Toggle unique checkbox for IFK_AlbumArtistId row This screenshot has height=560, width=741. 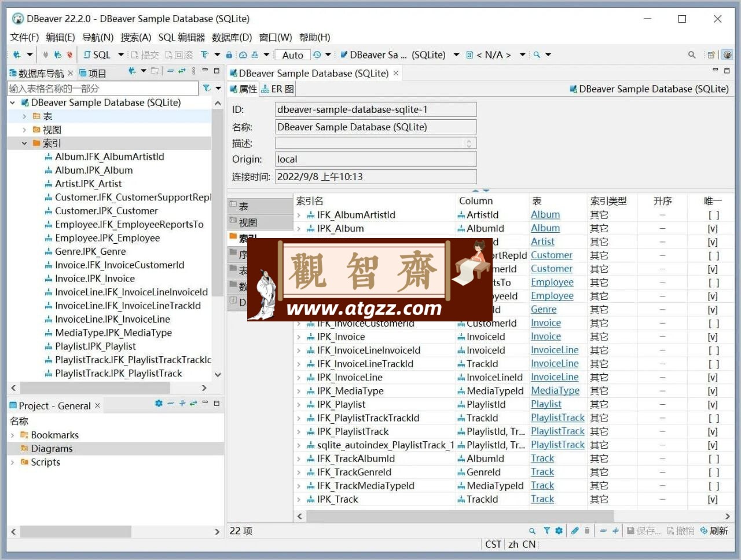point(713,215)
